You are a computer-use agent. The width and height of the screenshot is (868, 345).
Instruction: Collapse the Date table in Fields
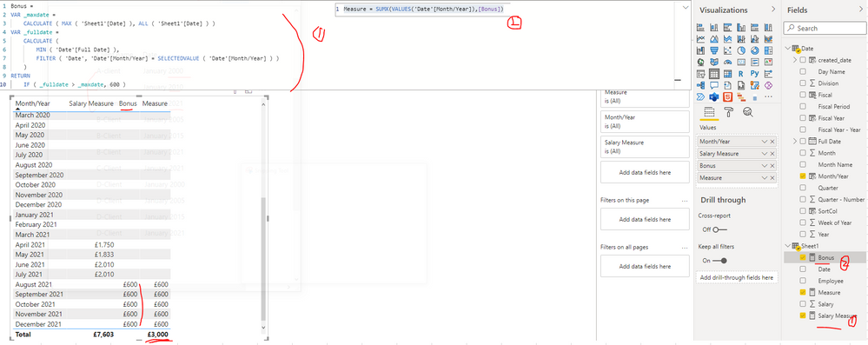pos(787,49)
